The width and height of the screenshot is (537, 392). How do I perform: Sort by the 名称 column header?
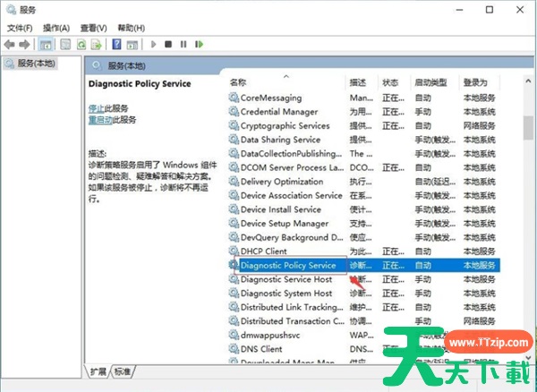pyautogui.click(x=238, y=82)
